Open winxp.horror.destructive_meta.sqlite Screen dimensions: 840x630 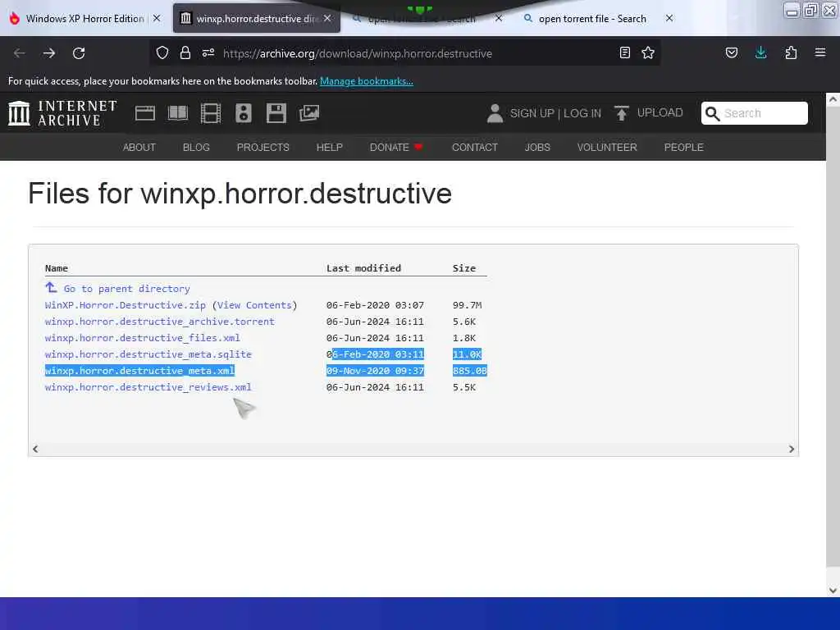(148, 354)
